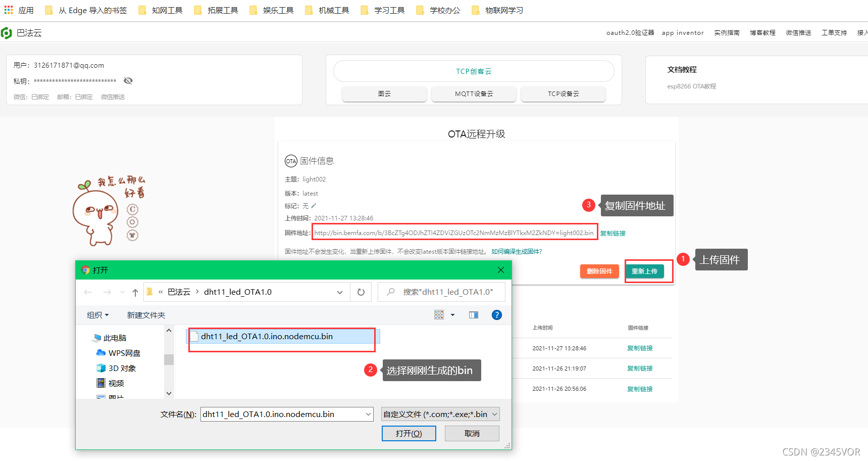Select dht11_led_OTA1.0.ino.nodemcu.bin file

pyautogui.click(x=283, y=337)
